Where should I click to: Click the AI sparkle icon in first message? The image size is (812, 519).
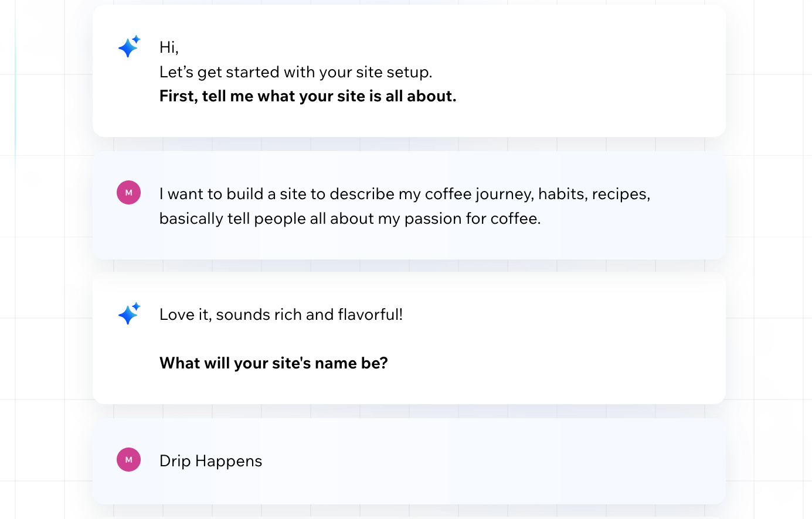[128, 47]
